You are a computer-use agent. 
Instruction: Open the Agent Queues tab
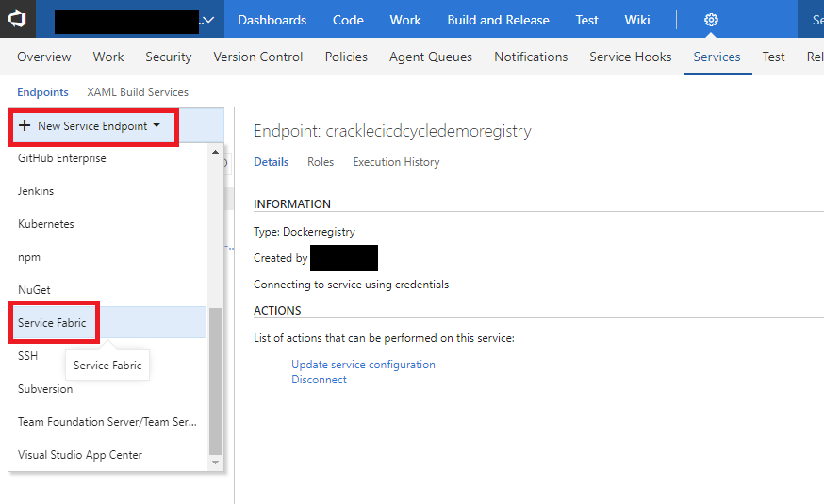pos(431,57)
